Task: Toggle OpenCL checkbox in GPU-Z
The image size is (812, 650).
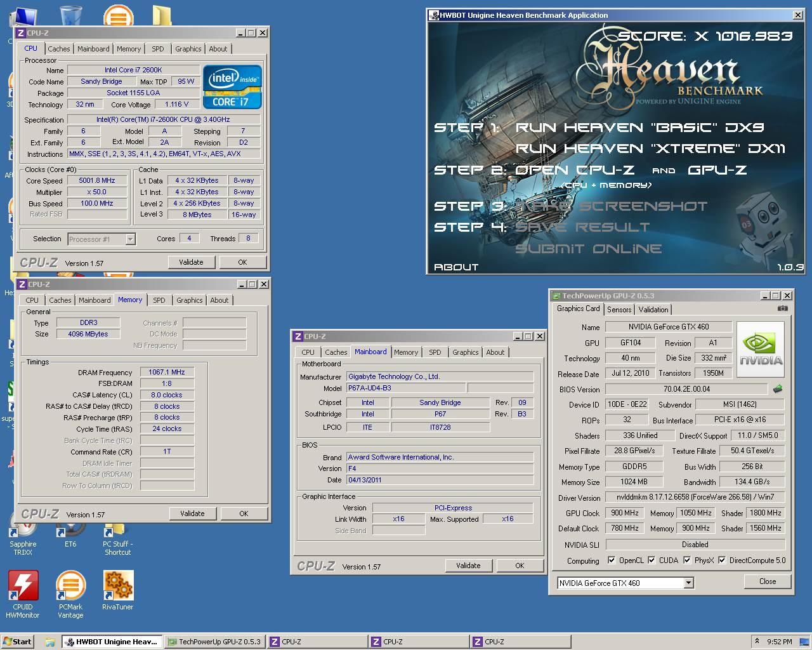Action: point(612,560)
